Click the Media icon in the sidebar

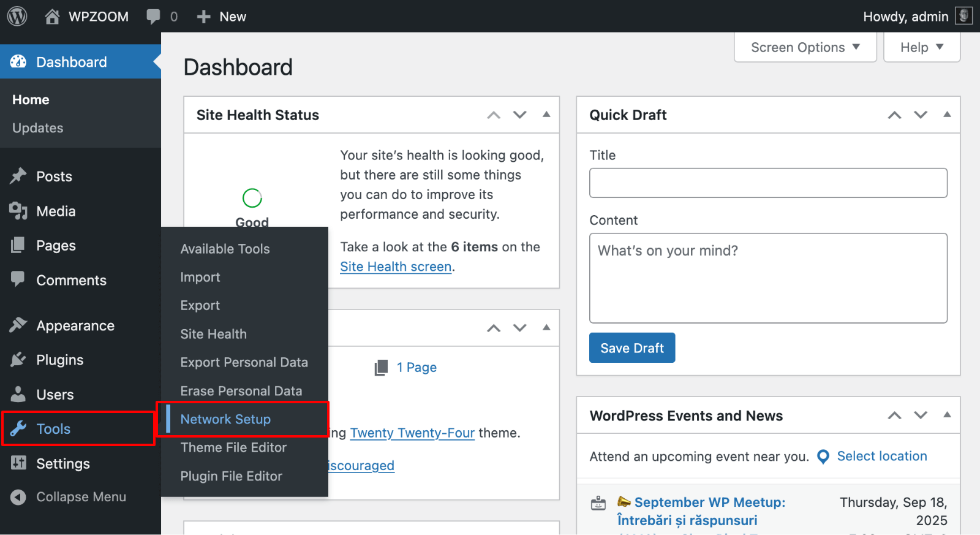[18, 211]
